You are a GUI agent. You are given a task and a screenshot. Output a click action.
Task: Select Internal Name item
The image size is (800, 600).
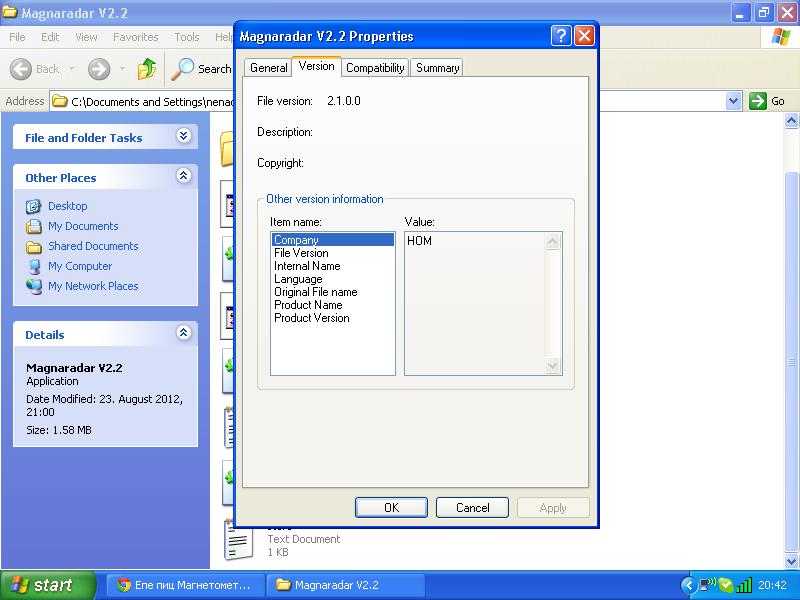(x=333, y=266)
